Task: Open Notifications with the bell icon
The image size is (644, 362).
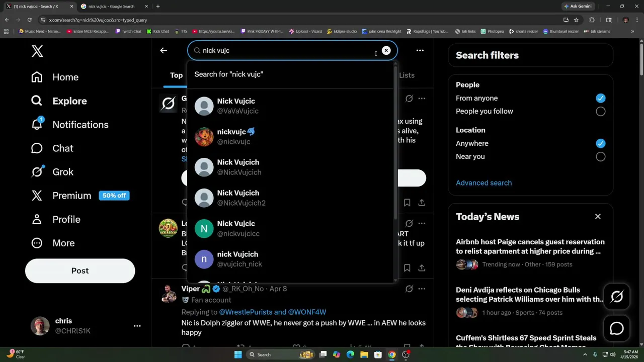Action: tap(69, 124)
